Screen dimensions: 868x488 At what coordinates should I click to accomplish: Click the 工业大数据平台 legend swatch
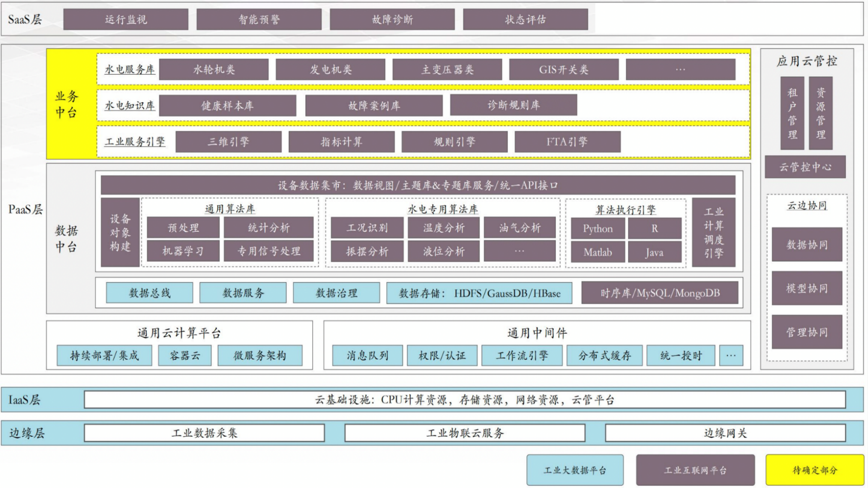pos(575,470)
